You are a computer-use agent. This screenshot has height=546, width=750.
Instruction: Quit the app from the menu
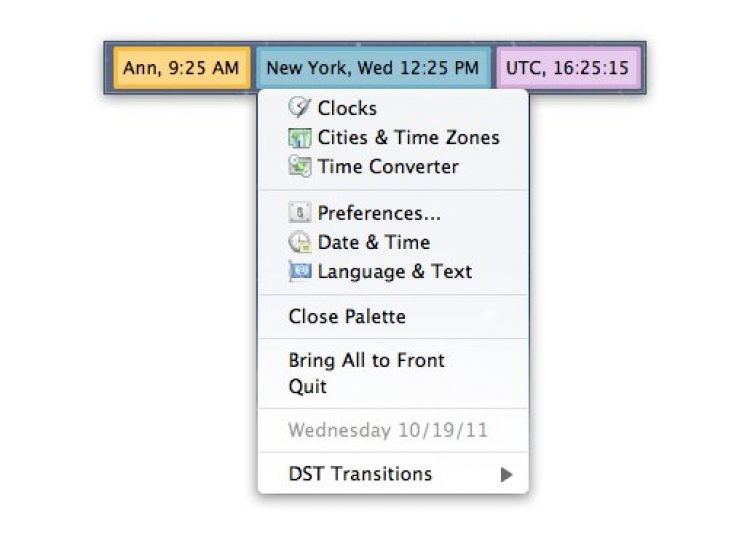pos(308,387)
